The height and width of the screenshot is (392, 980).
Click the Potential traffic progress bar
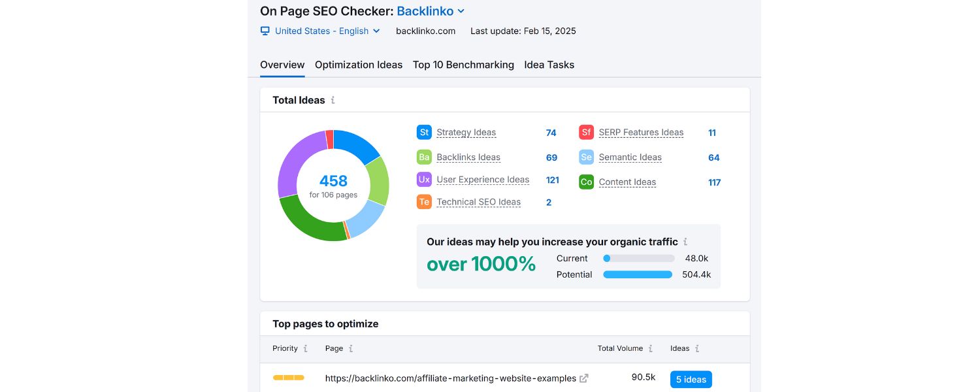638,274
